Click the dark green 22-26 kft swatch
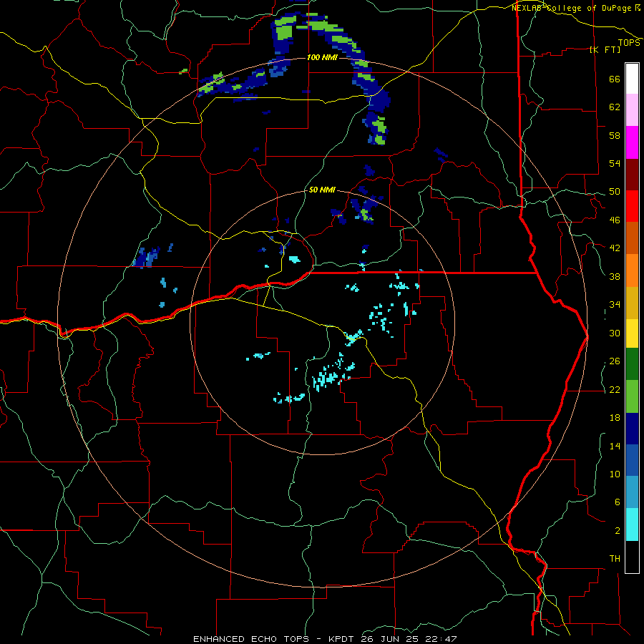644x644 pixels. coord(632,364)
